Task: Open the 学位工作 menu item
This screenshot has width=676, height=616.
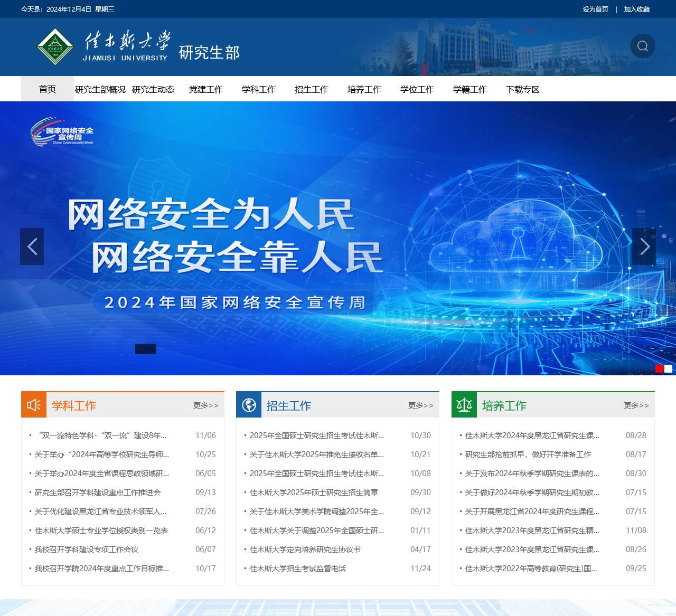Action: tap(417, 89)
